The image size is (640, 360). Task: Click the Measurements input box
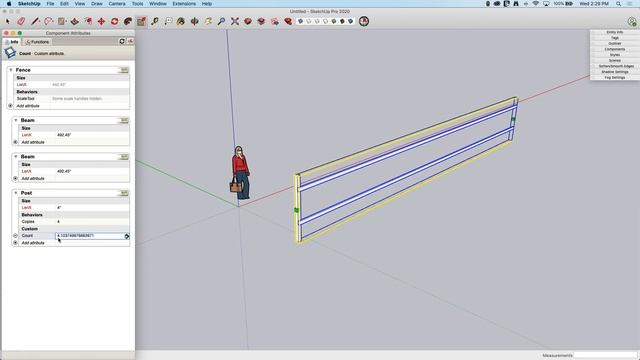point(605,356)
